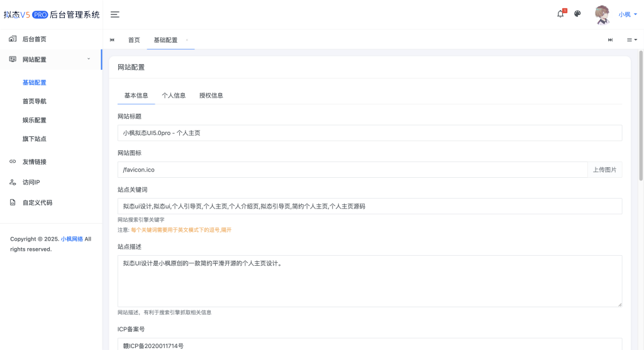Viewport: 644px width, 350px height.
Task: Click the 后台首页 home icon
Action: click(x=13, y=38)
